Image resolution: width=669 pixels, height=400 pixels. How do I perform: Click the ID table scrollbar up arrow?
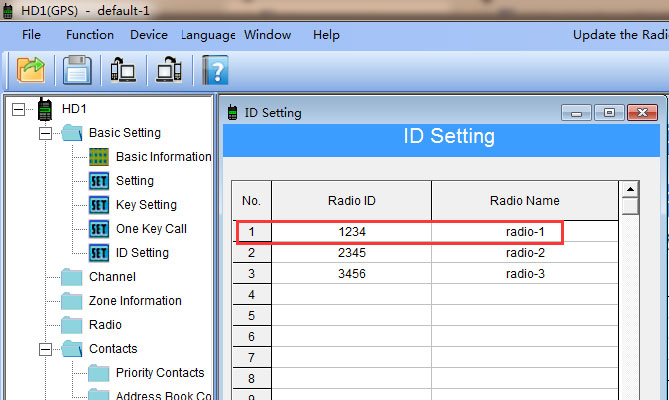(x=629, y=188)
